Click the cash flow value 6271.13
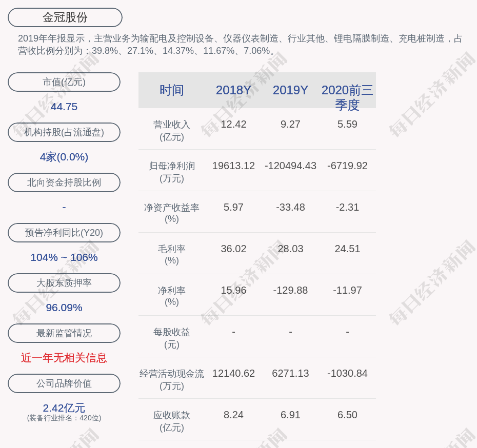Screen dimensions: 477x448 (x=290, y=373)
